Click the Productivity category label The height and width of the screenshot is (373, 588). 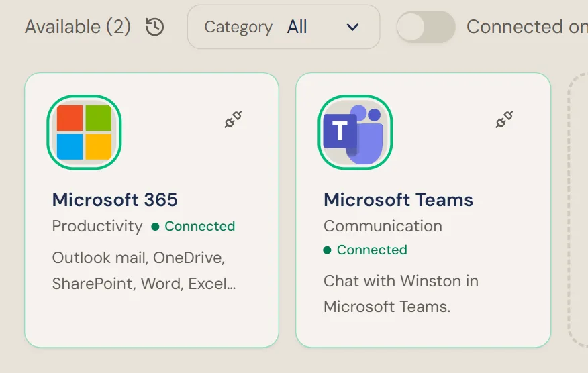point(97,227)
